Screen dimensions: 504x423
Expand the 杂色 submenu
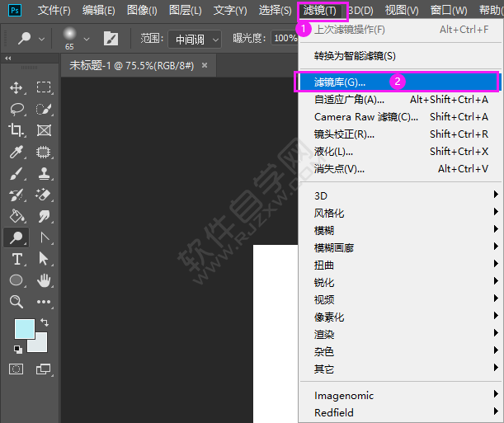[401, 352]
